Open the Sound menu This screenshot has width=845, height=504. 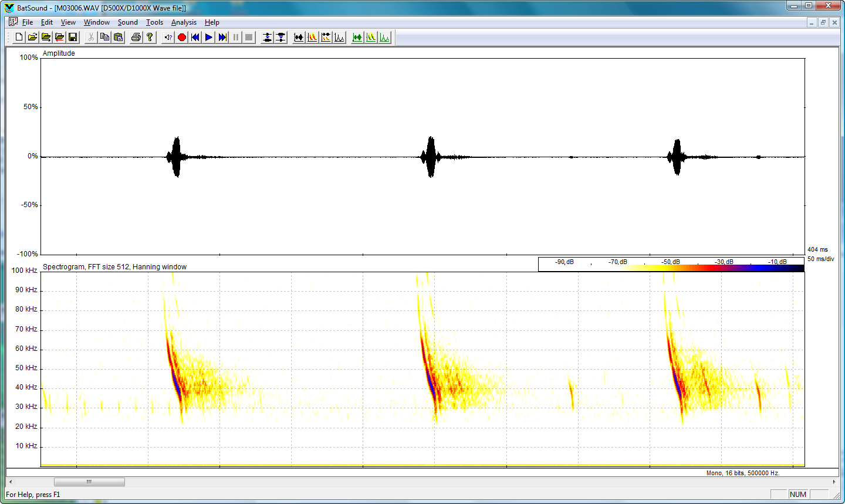(x=127, y=22)
